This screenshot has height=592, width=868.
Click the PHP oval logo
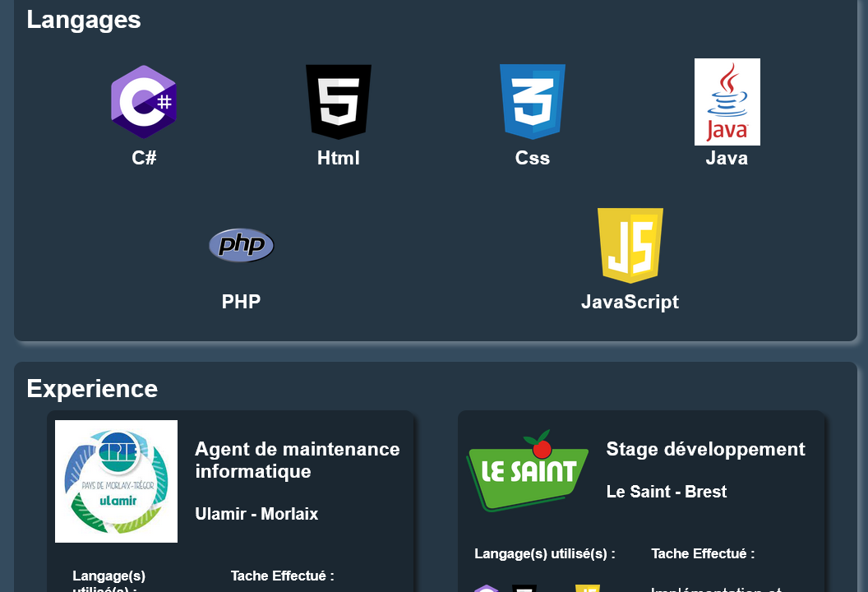[242, 245]
